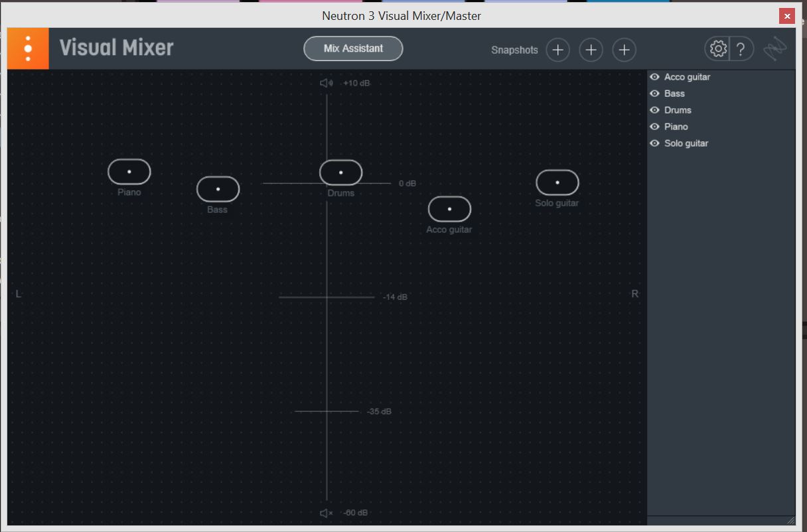The width and height of the screenshot is (807, 532).
Task: Save to the first snapshot slot
Action: pos(557,50)
